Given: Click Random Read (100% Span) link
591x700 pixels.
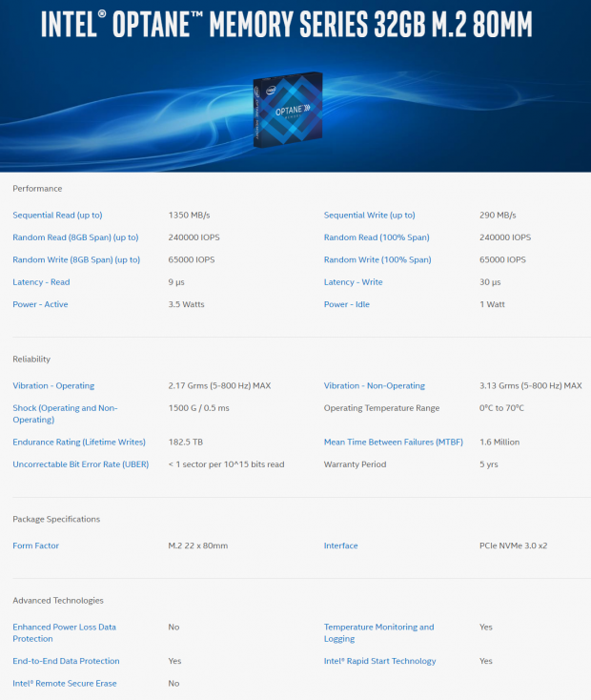Looking at the screenshot, I should pyautogui.click(x=377, y=237).
